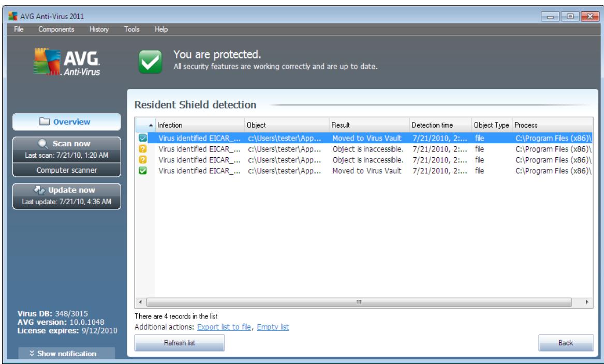The height and width of the screenshot is (364, 604).
Task: Click the first row's teal checkmark status icon
Action: point(143,138)
